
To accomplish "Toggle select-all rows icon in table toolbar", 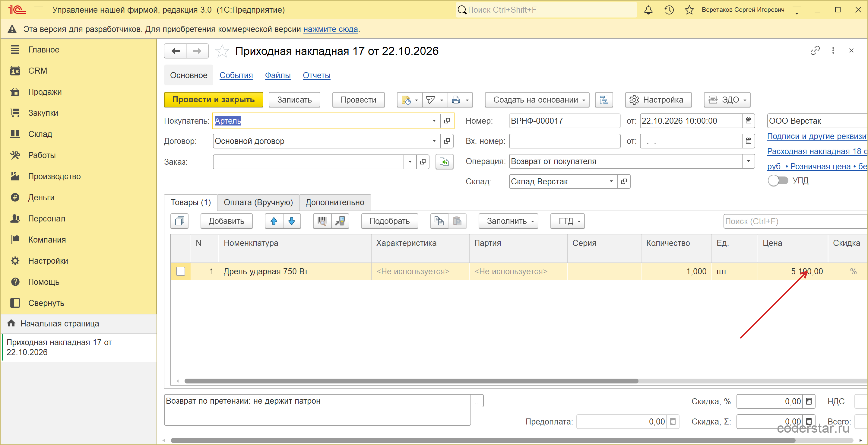I will pyautogui.click(x=179, y=221).
